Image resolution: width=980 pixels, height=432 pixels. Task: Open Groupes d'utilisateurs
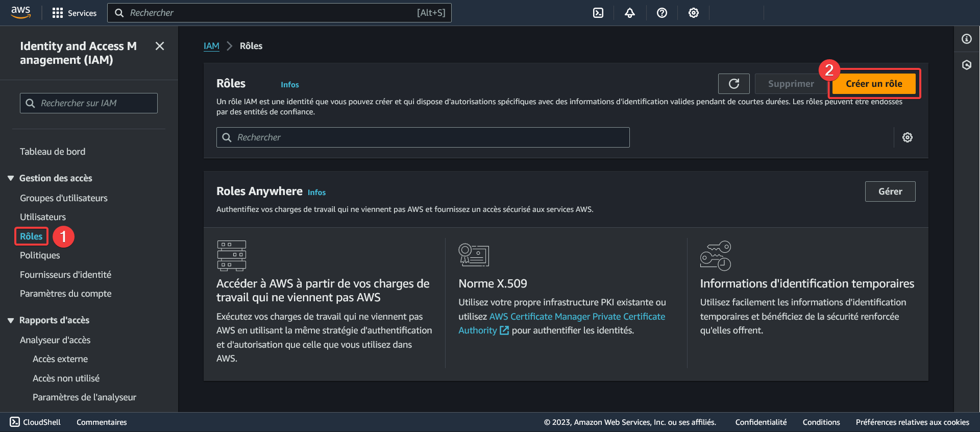point(64,198)
